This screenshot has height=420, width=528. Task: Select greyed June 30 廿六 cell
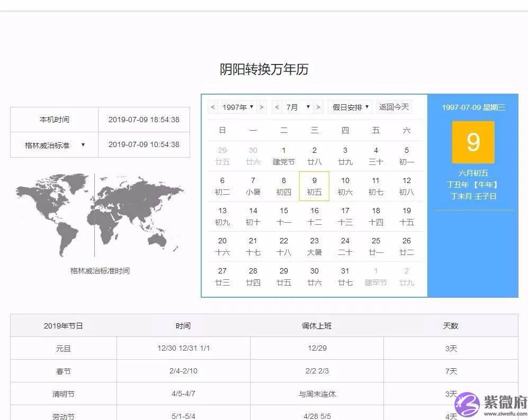253,156
